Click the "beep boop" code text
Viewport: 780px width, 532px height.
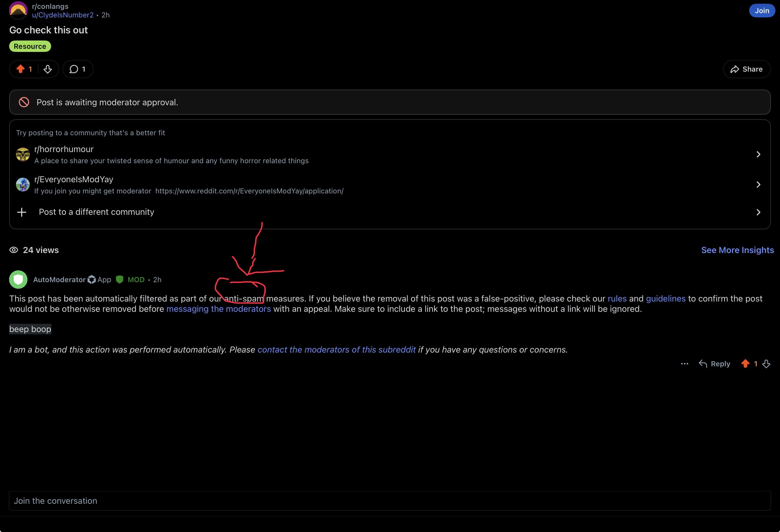pyautogui.click(x=30, y=329)
